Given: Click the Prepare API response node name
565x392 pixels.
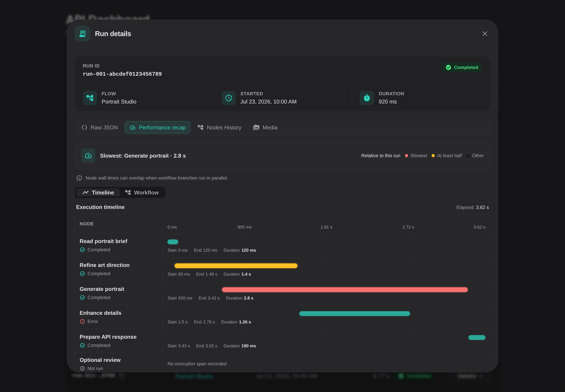Looking at the screenshot, I should coord(108,337).
